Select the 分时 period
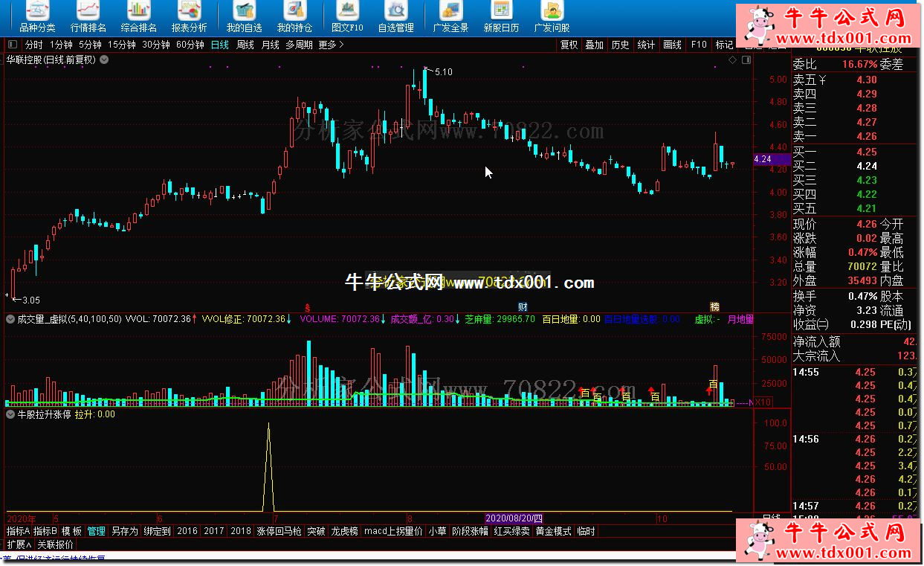The height and width of the screenshot is (566, 924). 34,45
